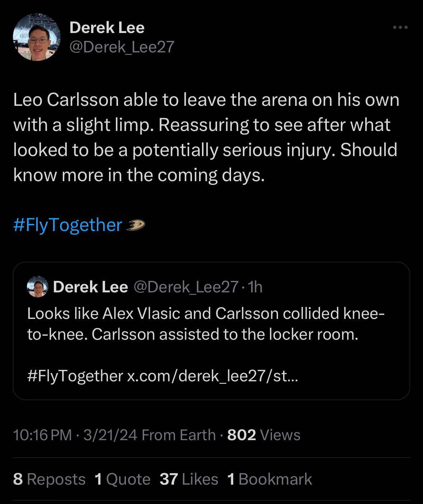This screenshot has height=504, width=423.
Task: Open the Derek Lee display name at top
Action: click(x=107, y=28)
